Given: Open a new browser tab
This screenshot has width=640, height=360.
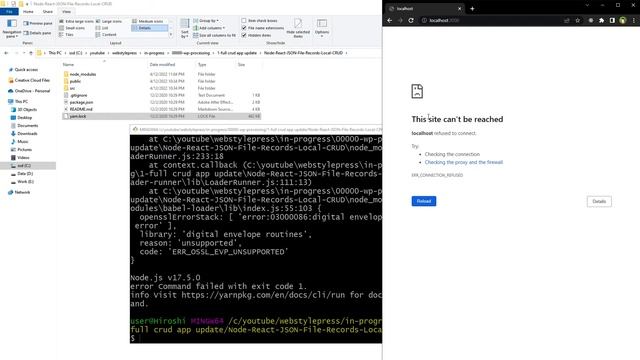Looking at the screenshot, I should click(x=472, y=9).
